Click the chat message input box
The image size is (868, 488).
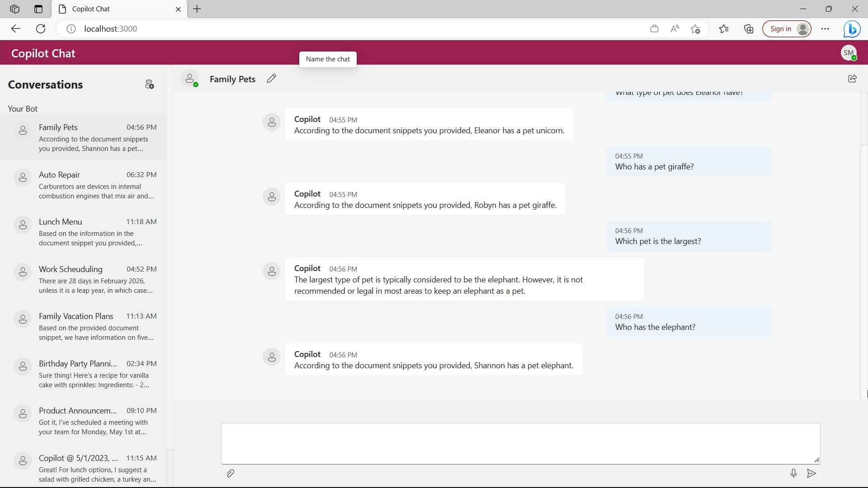pyautogui.click(x=520, y=443)
